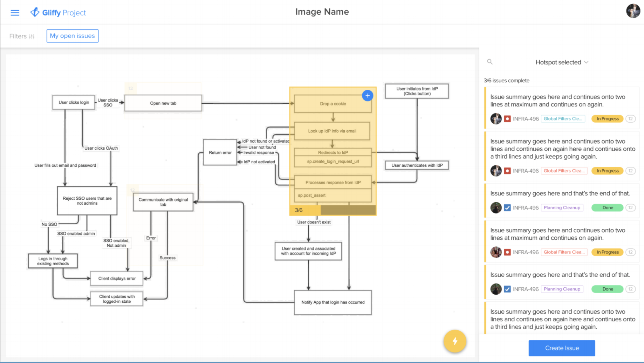Toggle checkbox on third issue card

tap(507, 207)
